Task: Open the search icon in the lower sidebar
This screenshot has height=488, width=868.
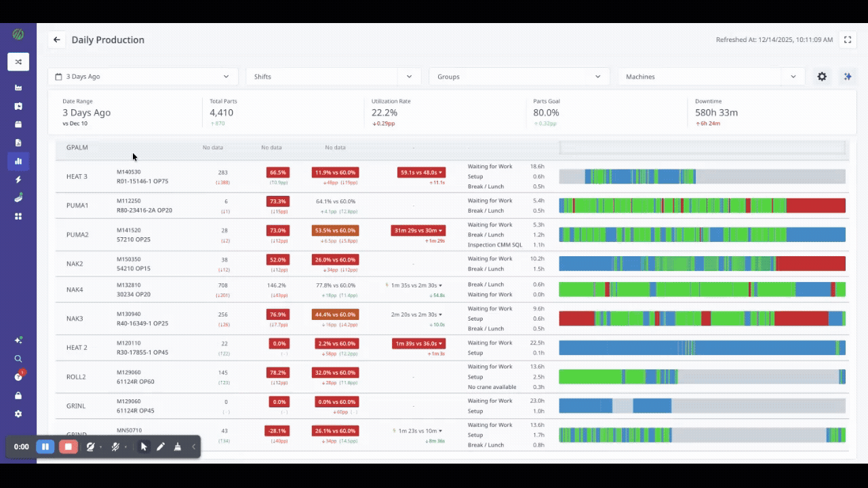Action: tap(18, 359)
